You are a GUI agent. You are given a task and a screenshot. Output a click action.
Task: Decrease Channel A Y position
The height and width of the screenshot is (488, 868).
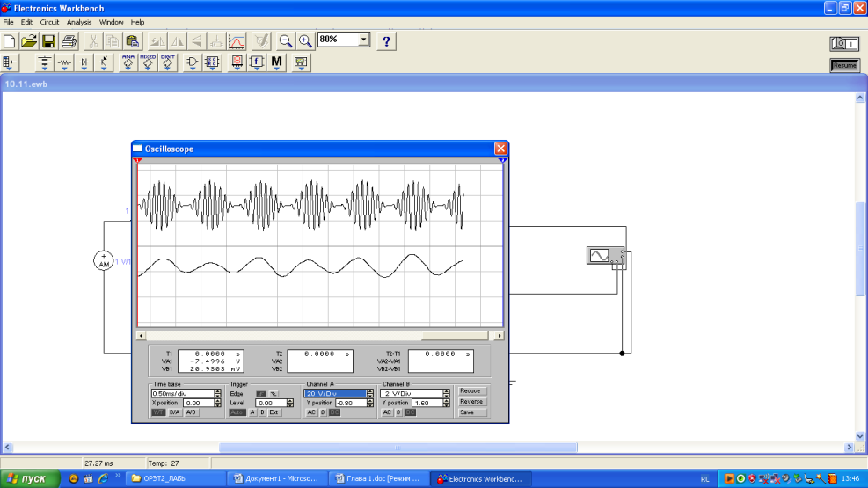click(x=370, y=405)
